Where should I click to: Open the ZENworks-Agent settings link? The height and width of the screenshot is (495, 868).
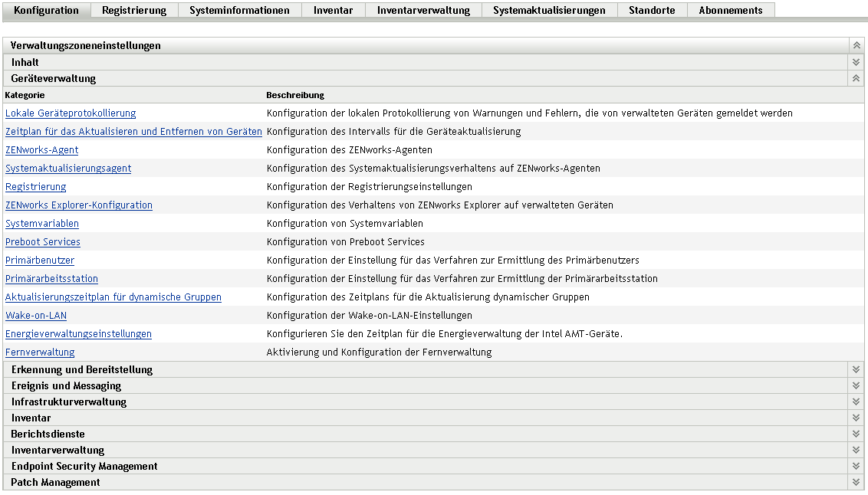coord(41,150)
